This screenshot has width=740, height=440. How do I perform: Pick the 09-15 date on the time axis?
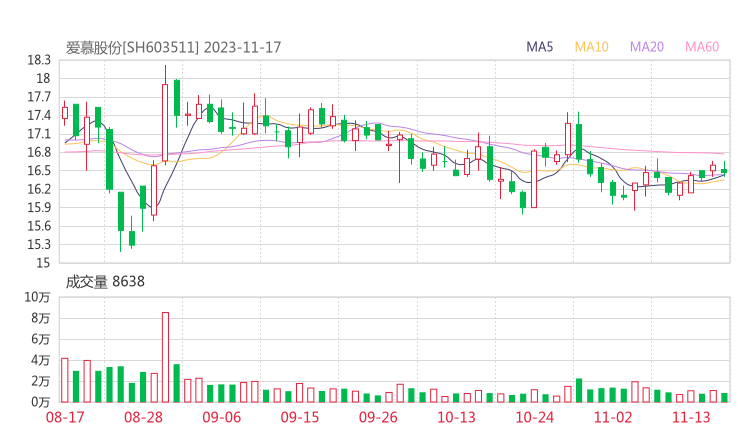point(299,417)
